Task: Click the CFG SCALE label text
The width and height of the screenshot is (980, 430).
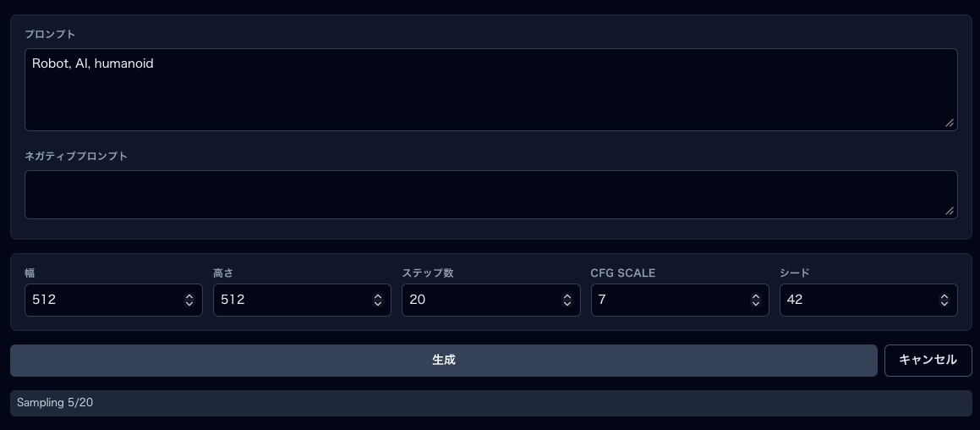Action: pyautogui.click(x=622, y=273)
